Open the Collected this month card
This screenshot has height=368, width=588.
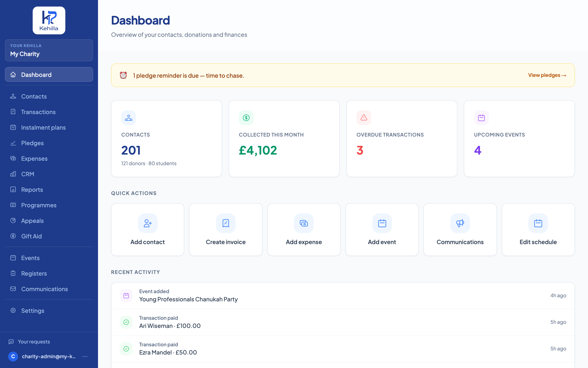284,138
